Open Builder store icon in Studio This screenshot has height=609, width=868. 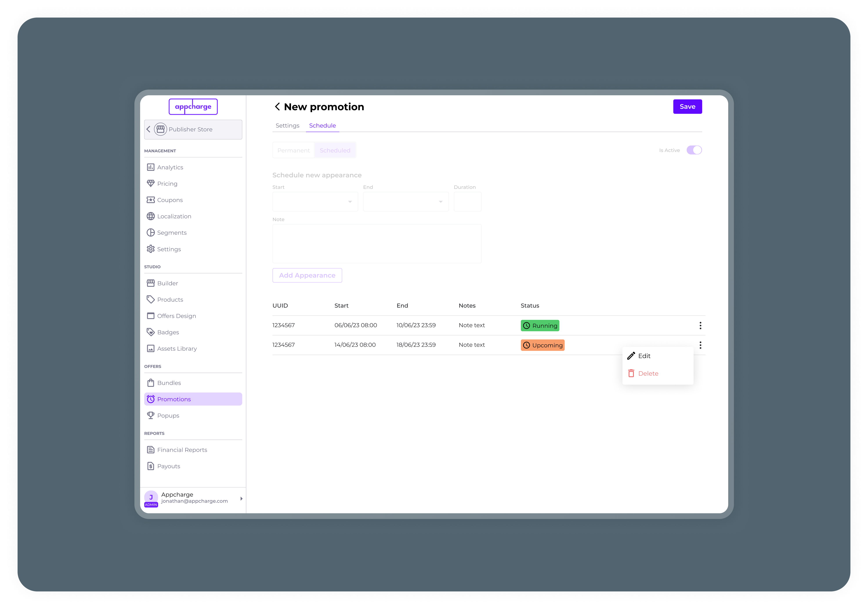150,283
